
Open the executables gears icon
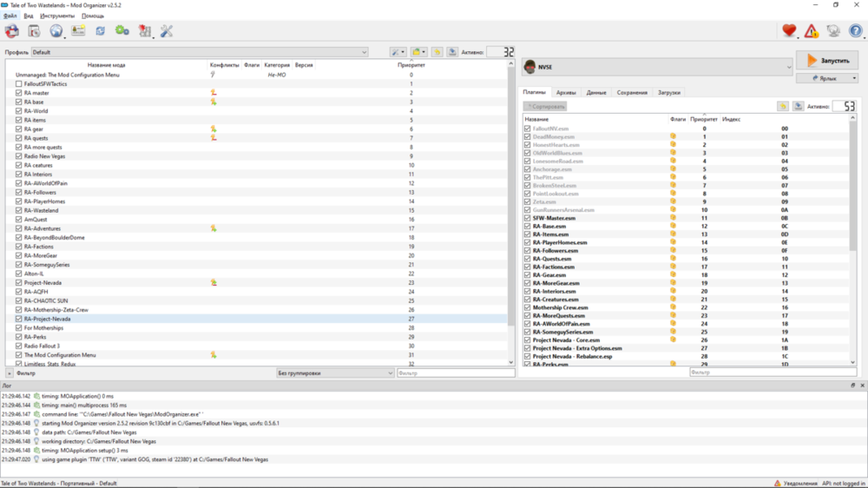[122, 31]
